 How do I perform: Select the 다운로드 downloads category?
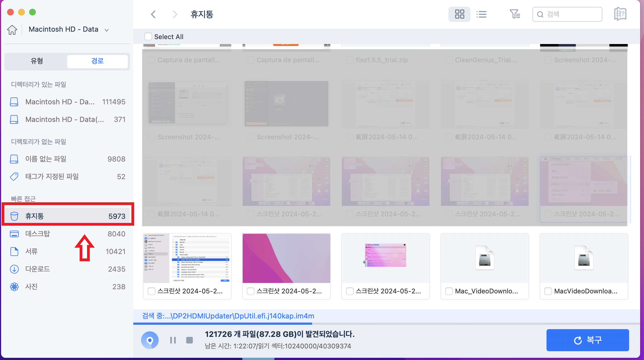(x=37, y=269)
